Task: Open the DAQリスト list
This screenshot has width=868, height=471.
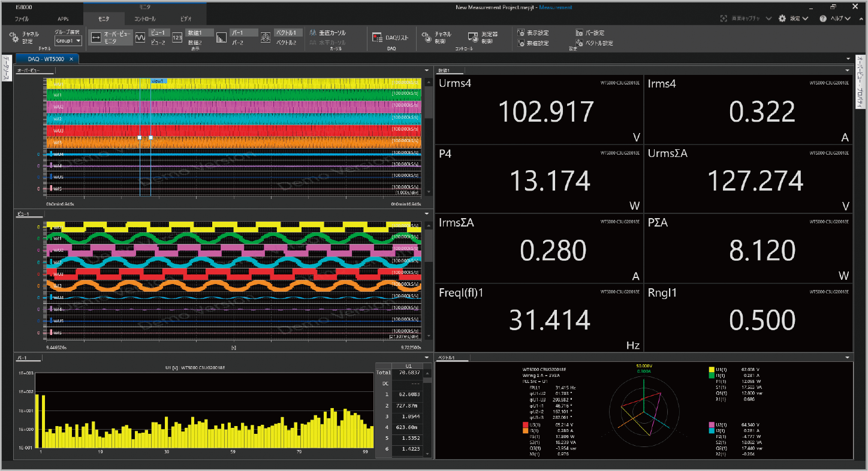Action: coord(390,38)
